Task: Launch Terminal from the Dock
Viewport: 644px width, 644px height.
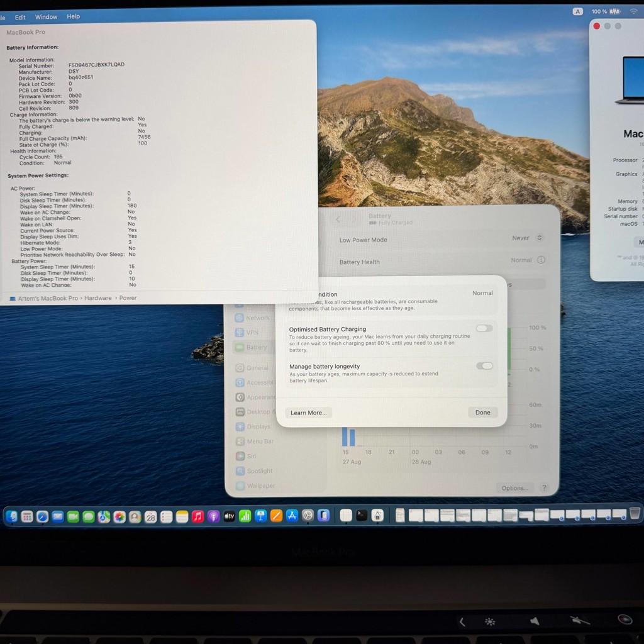Action: (x=362, y=515)
